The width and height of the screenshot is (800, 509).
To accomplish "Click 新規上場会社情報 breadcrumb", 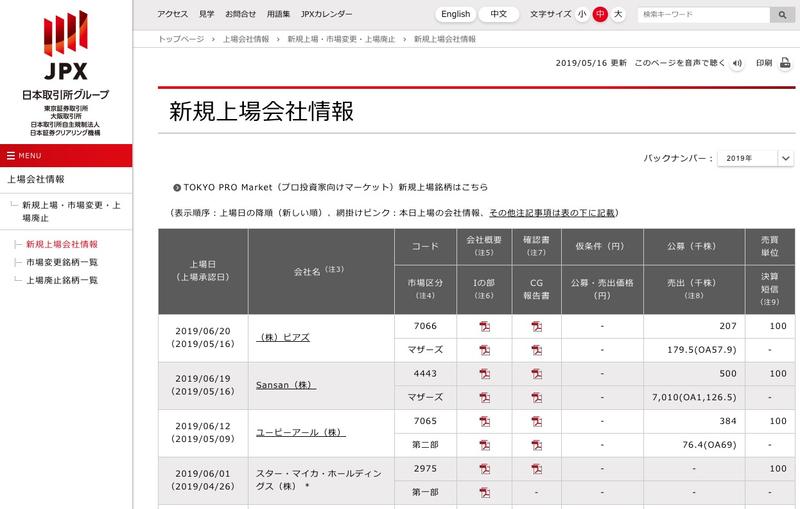I will (444, 39).
